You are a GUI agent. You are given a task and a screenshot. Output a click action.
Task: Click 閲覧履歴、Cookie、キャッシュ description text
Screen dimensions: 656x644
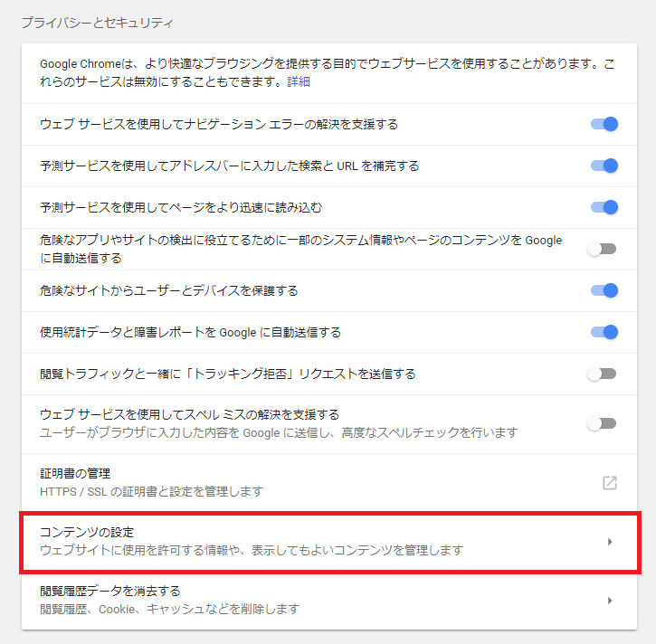(169, 609)
